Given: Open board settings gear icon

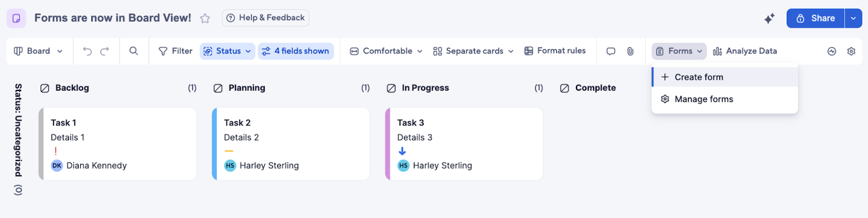Looking at the screenshot, I should click(851, 51).
